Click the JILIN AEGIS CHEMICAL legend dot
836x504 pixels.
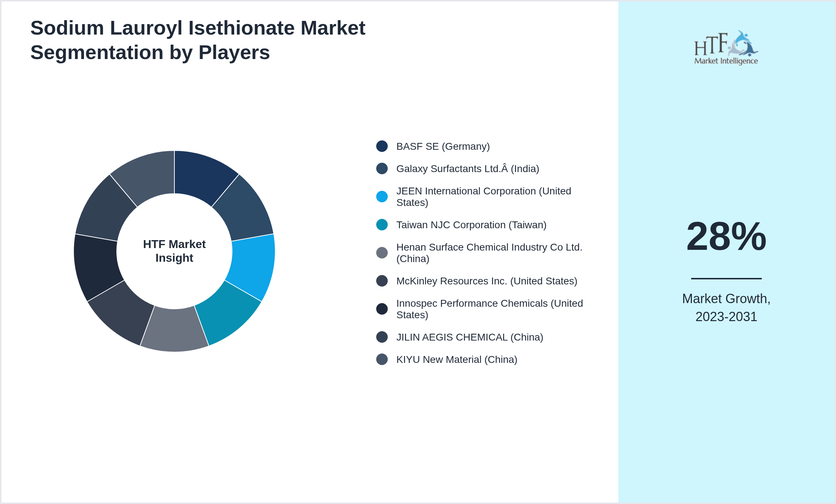coord(382,337)
